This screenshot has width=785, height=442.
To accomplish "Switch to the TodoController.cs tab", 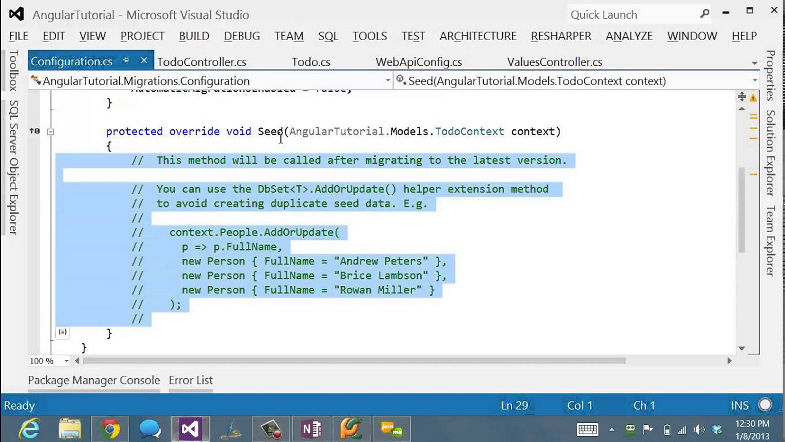I will coord(201,62).
